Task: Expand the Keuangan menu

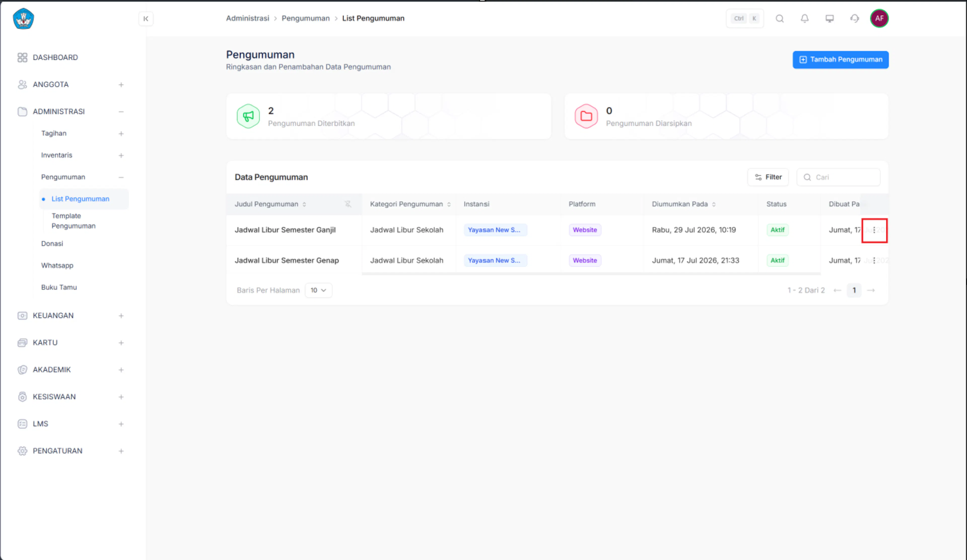Action: tap(121, 316)
